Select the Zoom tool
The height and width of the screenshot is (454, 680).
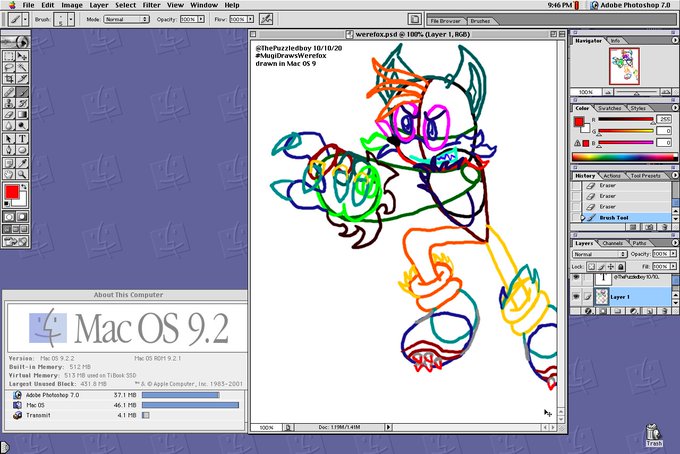click(22, 174)
